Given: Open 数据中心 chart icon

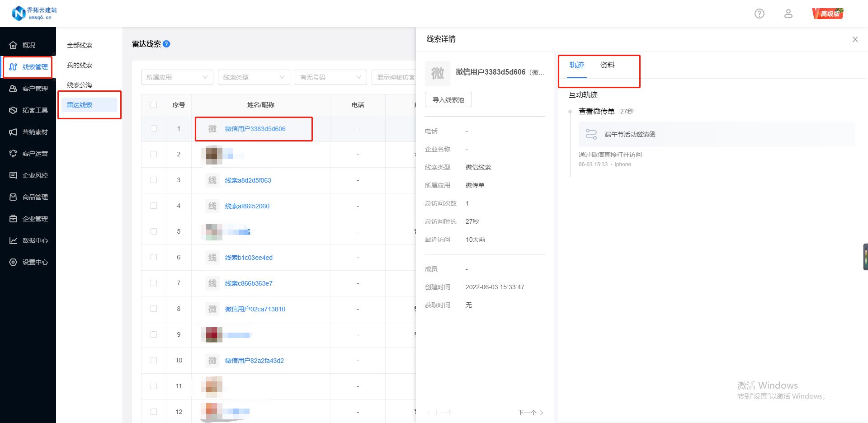Looking at the screenshot, I should [13, 240].
